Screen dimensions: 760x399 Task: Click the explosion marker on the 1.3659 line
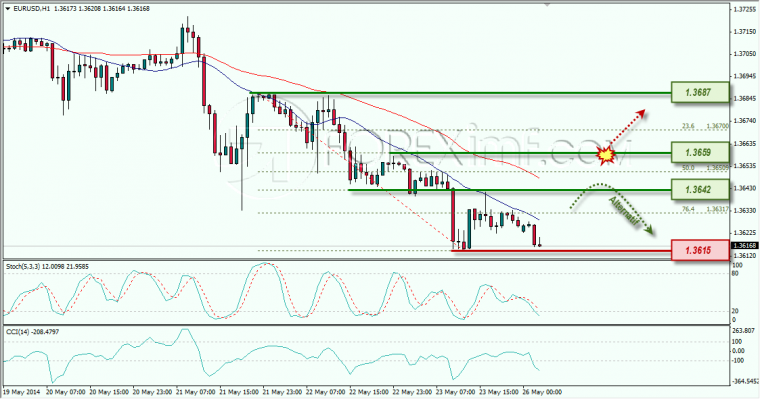point(605,155)
